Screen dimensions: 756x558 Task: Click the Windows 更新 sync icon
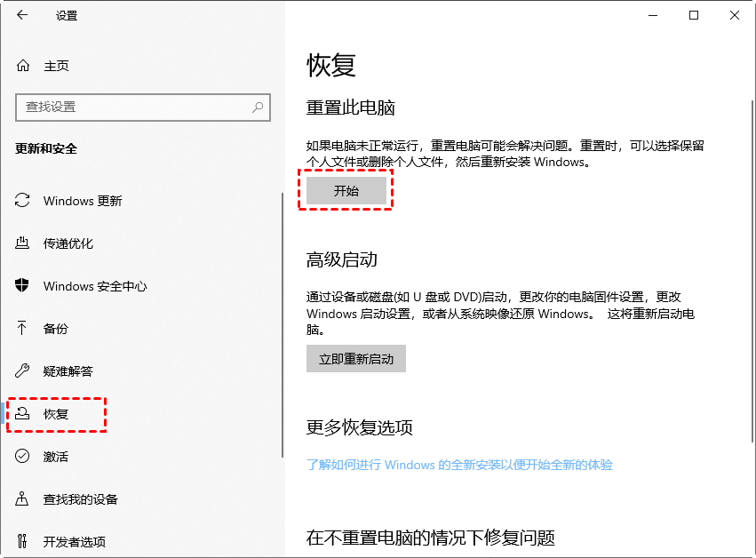click(x=22, y=200)
